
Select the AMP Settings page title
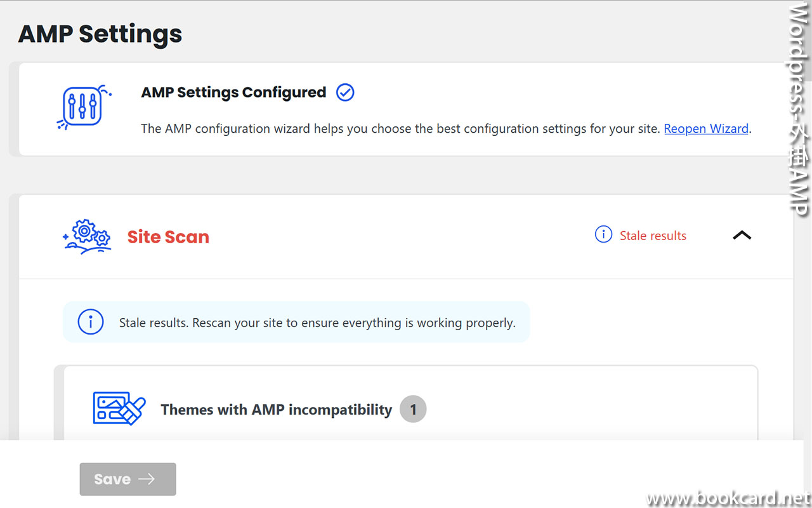pos(99,34)
